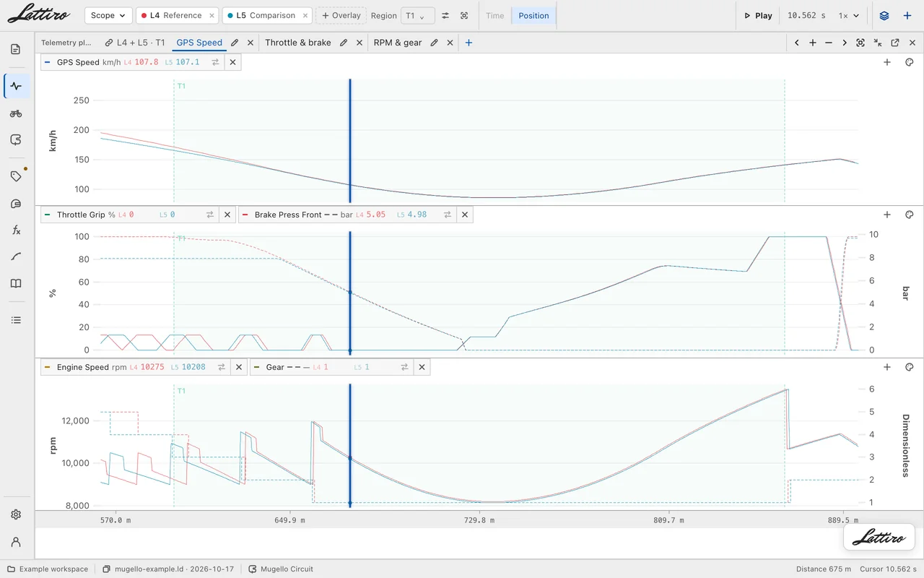Screen dimensions: 924x578
Task: Swap the Gear channel axis
Action: click(404, 367)
